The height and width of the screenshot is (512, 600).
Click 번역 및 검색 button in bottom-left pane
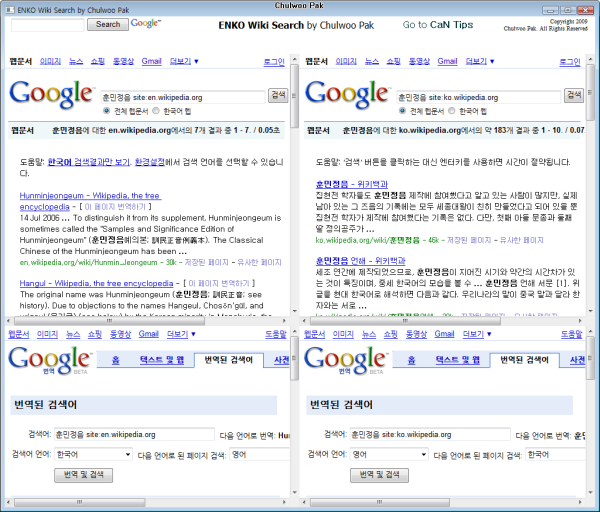[83, 475]
